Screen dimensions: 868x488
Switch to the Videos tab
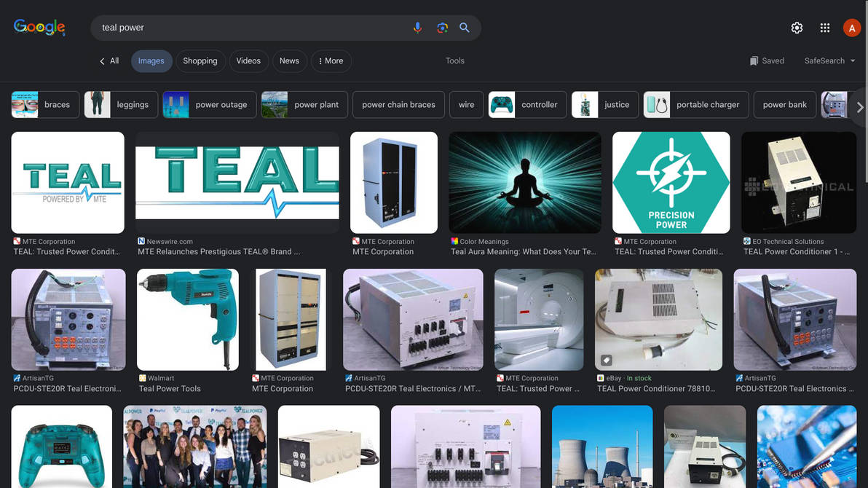[x=248, y=61]
